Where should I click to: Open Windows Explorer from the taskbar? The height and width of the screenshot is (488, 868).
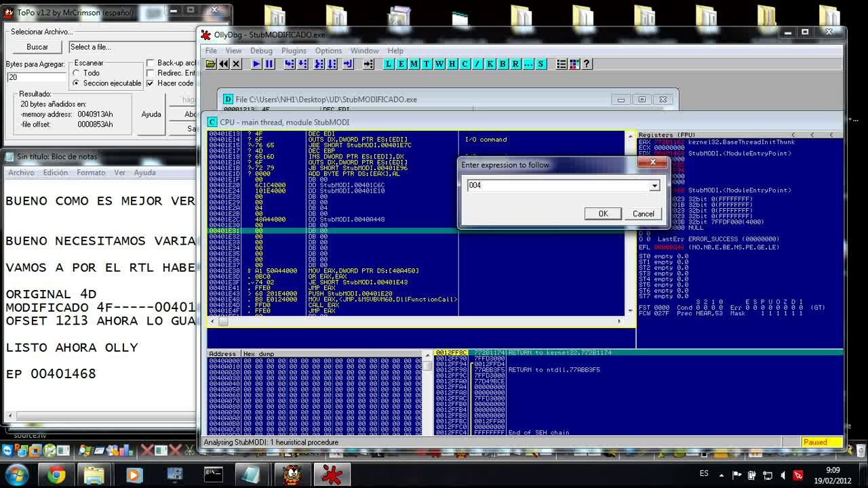(94, 474)
